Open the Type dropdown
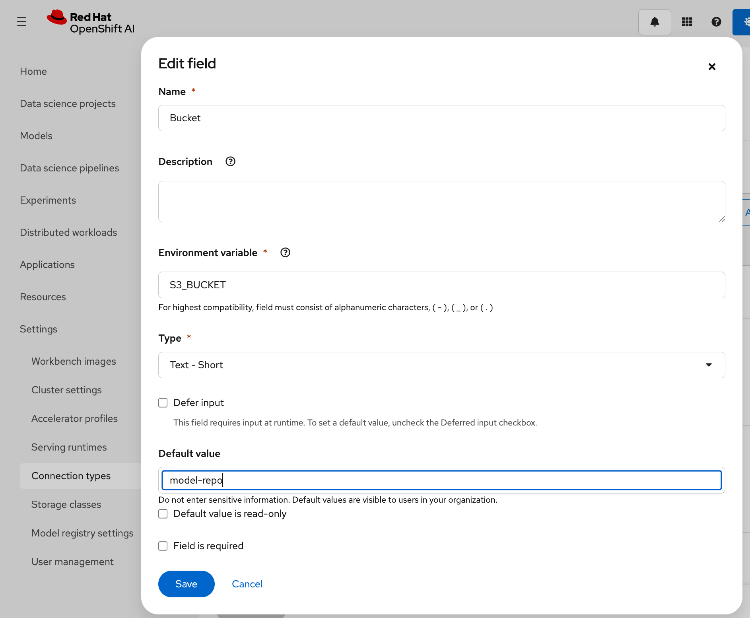Viewport: 750px width, 618px height. [441, 365]
